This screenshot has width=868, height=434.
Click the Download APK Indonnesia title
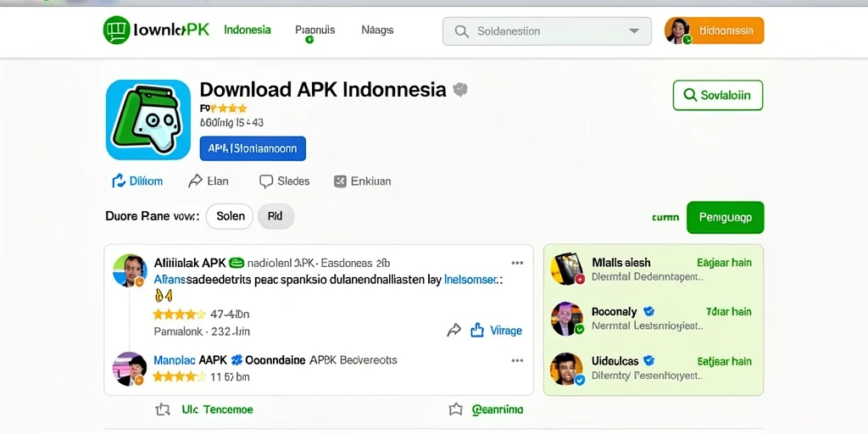coord(323,89)
